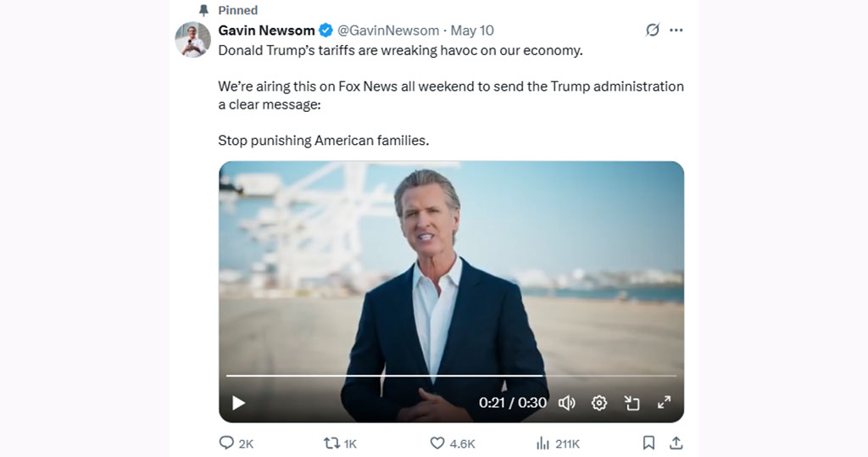Share the tweet
The height and width of the screenshot is (457, 868).
tap(676, 443)
